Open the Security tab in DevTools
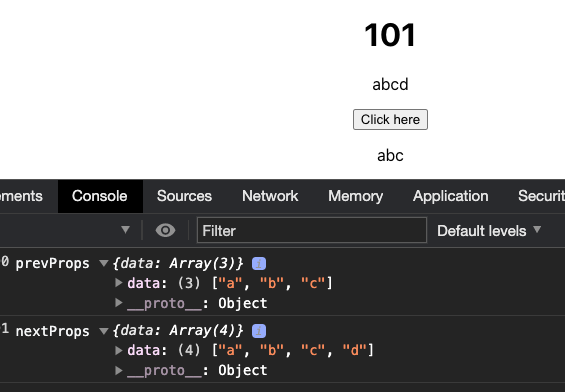565x392 pixels. pos(541,196)
